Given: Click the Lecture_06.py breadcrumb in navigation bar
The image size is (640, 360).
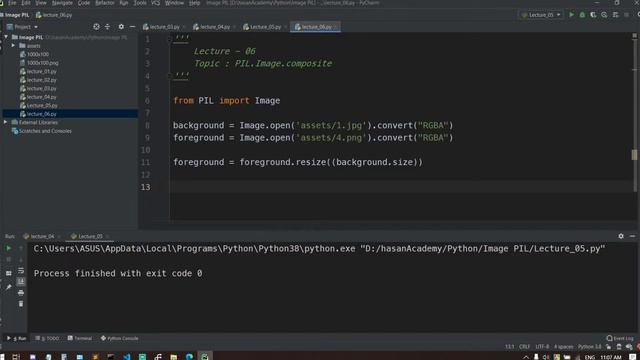Looking at the screenshot, I should (x=54, y=15).
